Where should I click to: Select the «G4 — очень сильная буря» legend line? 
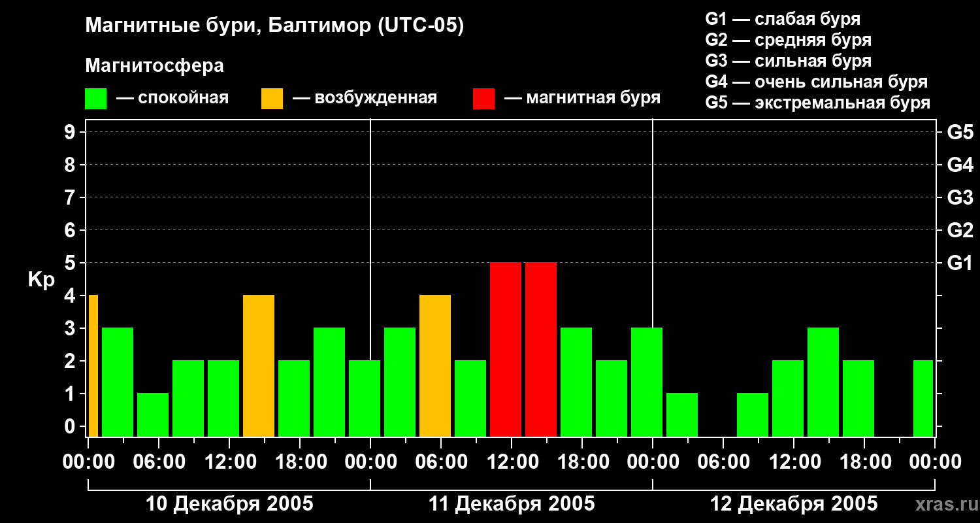[816, 82]
